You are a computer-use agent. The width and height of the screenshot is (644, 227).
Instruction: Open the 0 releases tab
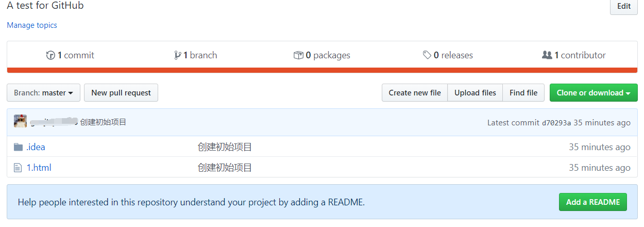point(453,55)
